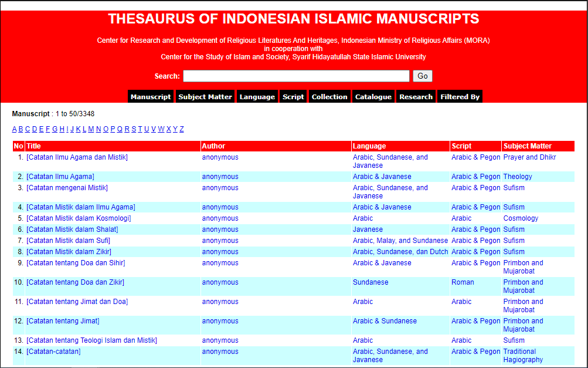Click the Sundanese language link on row 10
The width and height of the screenshot is (588, 368).
coord(371,282)
